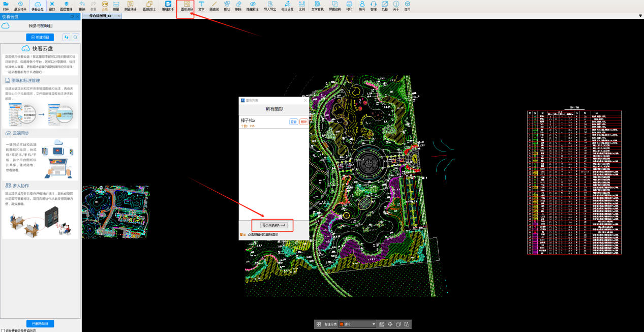Close the 综合样例图_t3 tab

pos(119,16)
